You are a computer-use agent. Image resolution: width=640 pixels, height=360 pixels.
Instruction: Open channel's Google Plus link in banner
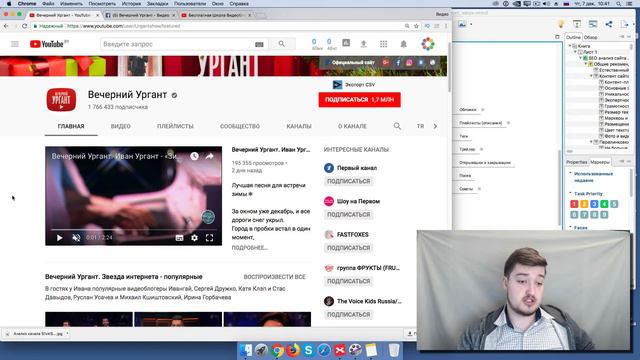pyautogui.click(x=386, y=62)
